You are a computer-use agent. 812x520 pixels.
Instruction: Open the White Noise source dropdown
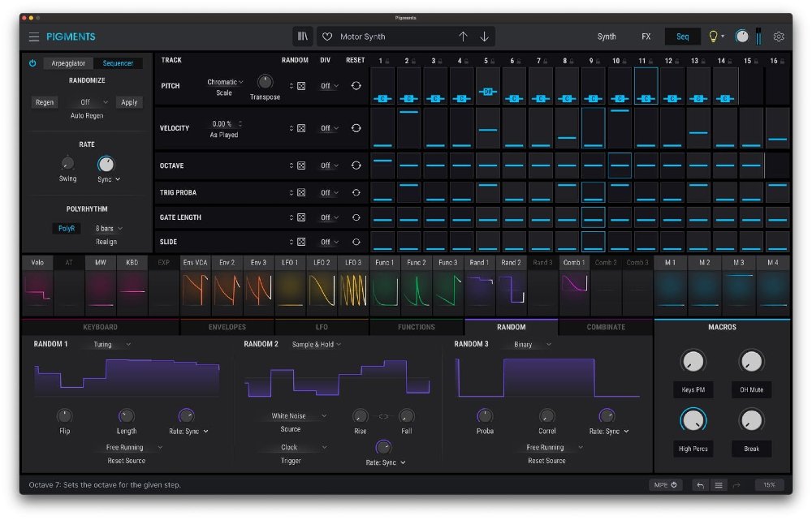click(x=290, y=416)
